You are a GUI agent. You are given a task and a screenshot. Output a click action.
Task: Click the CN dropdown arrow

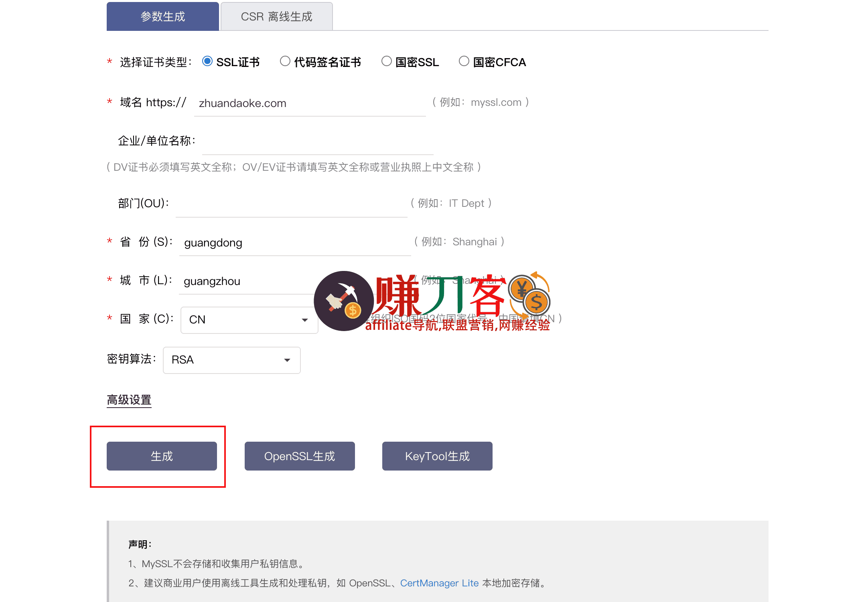(x=304, y=319)
